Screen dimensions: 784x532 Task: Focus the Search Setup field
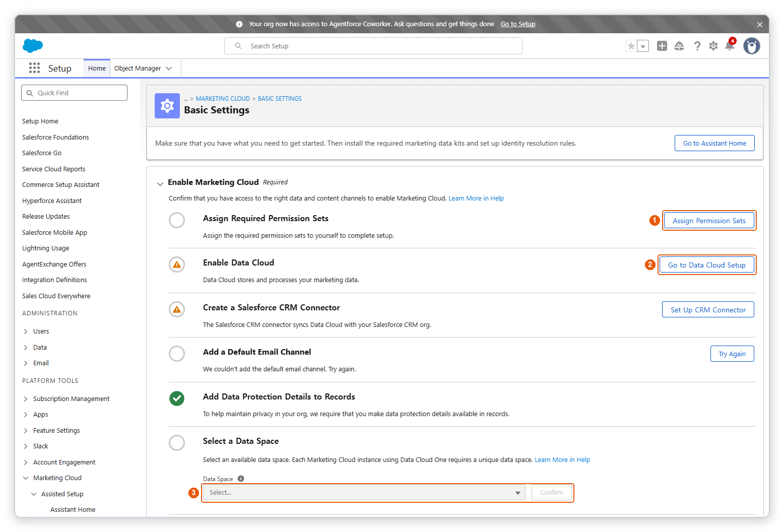pyautogui.click(x=373, y=46)
